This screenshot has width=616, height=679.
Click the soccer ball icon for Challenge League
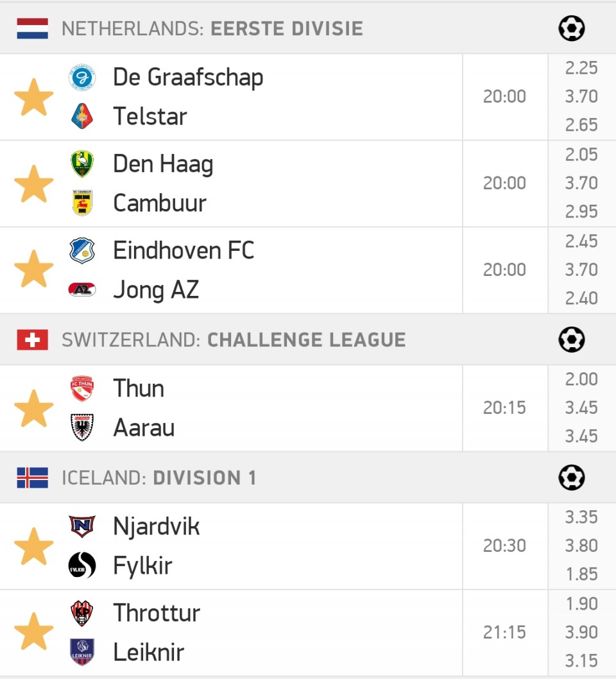click(x=572, y=339)
